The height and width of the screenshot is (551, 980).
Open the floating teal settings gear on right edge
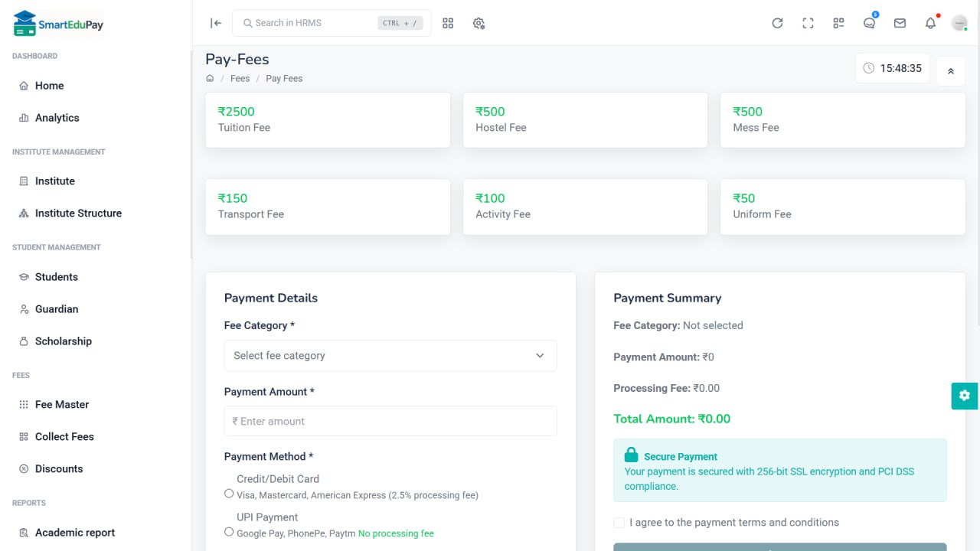[964, 396]
